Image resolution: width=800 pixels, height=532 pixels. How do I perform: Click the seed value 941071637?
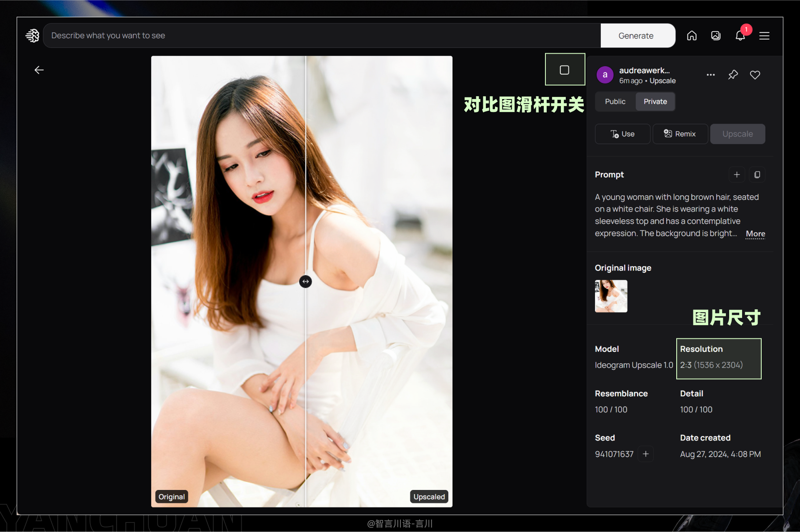tap(614, 454)
